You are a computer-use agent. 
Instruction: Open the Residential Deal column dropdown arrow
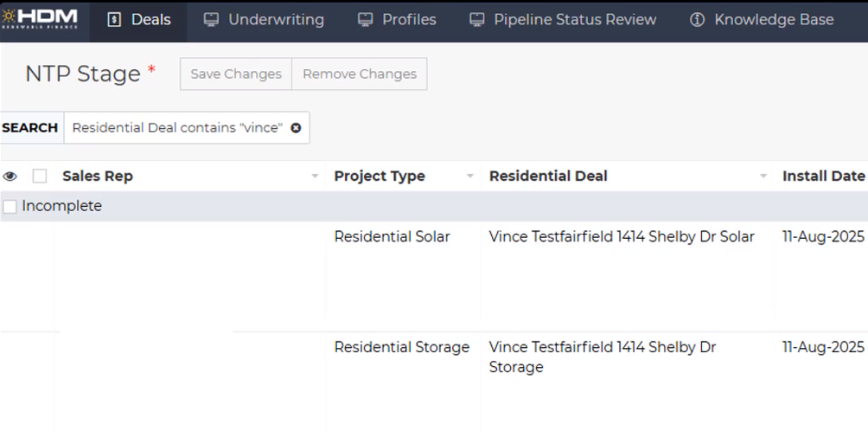click(x=763, y=177)
